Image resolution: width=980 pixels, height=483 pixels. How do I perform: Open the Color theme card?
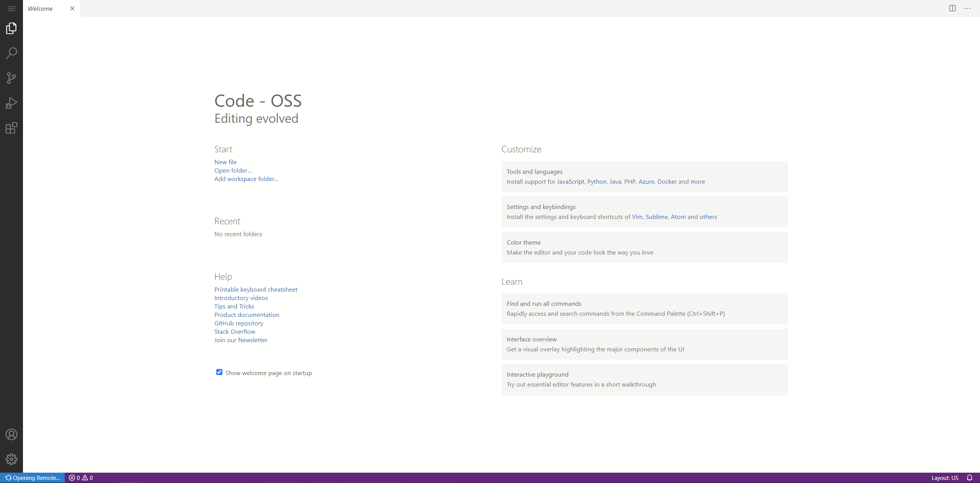coord(645,247)
